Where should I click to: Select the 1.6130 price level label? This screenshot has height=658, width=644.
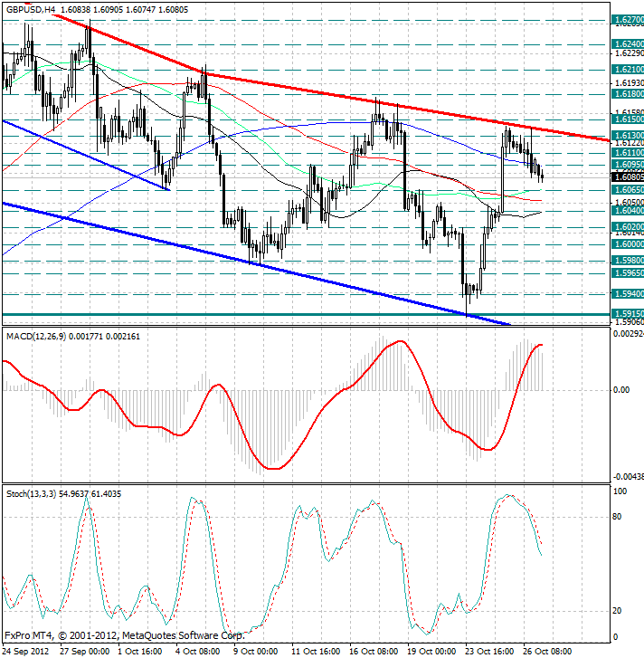(628, 136)
